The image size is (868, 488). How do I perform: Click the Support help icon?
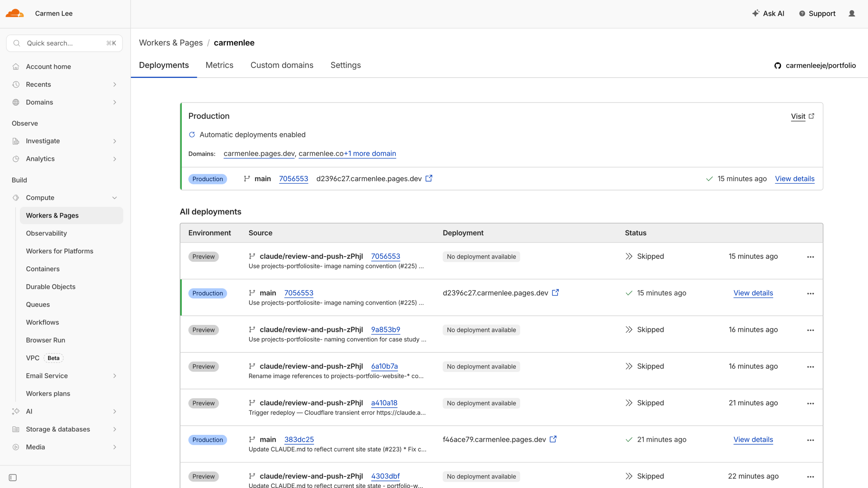pyautogui.click(x=802, y=13)
